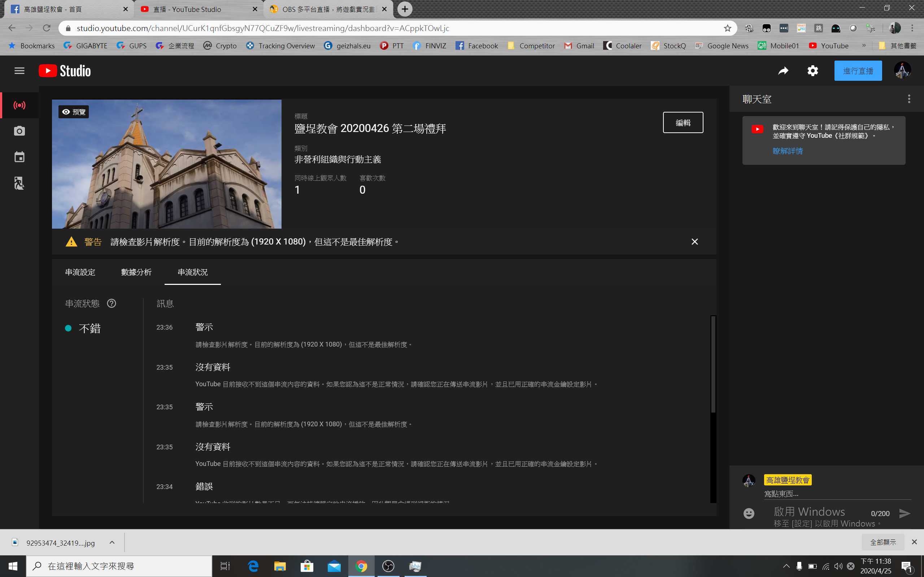Select the webcam camera sidebar icon
Viewport: 924px width, 577px height.
[x=19, y=131]
